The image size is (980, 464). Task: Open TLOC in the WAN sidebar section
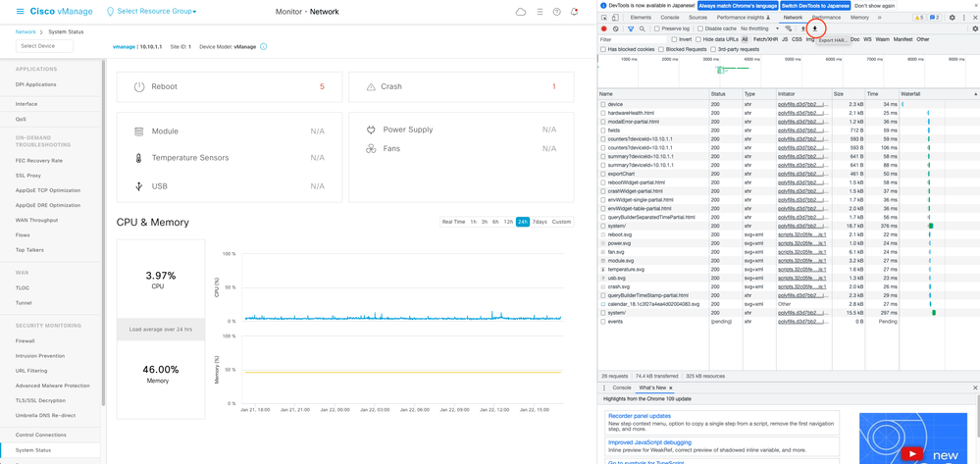(23, 287)
